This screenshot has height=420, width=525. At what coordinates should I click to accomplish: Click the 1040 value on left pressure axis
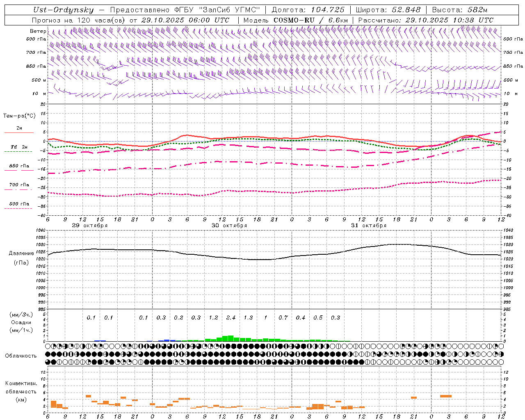41,231
